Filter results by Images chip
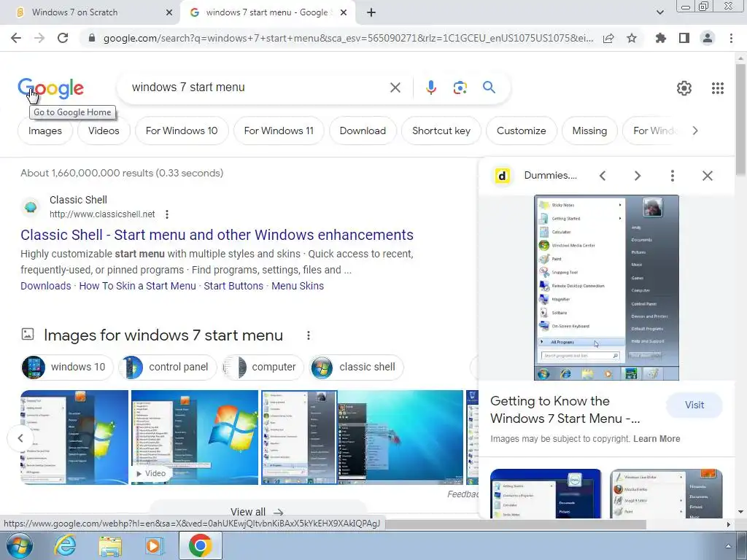747x560 pixels. [45, 131]
